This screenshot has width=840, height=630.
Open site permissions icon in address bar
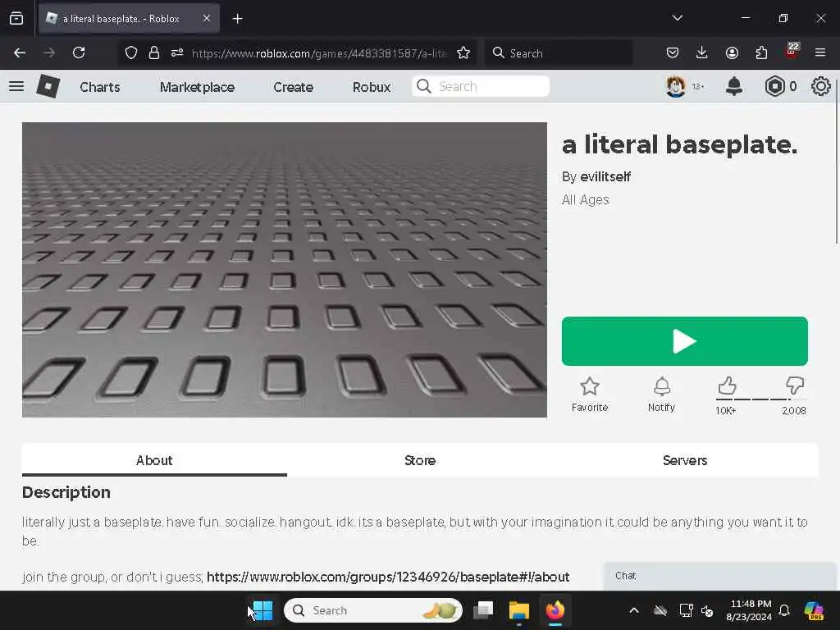click(x=177, y=52)
